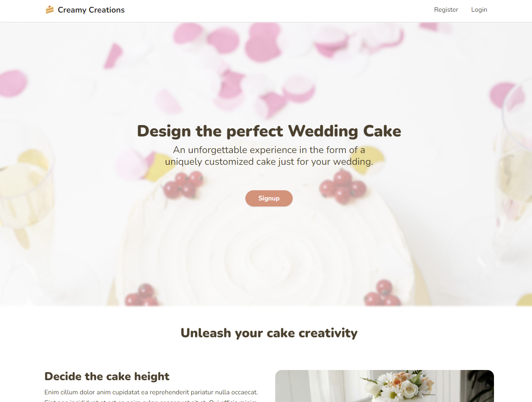Click the paragraph starting 'Enim cillum dolor'
This screenshot has width=532, height=402.
point(151,396)
